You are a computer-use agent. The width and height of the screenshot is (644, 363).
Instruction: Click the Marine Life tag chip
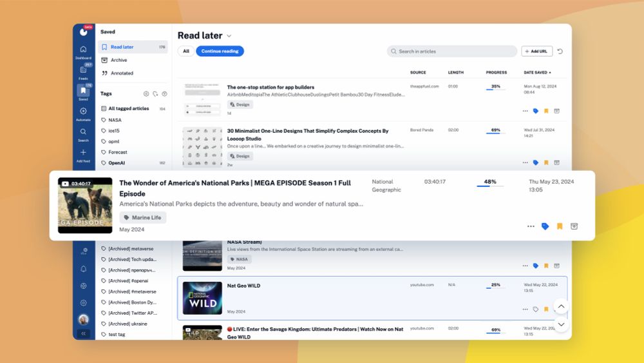142,217
